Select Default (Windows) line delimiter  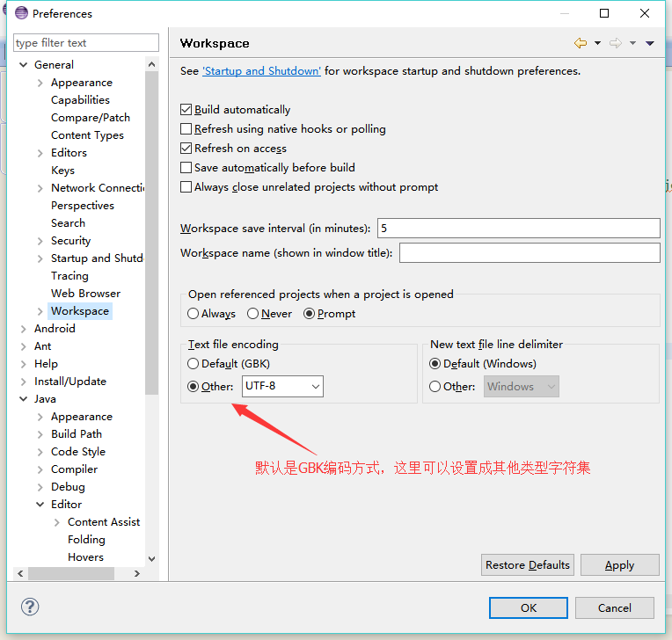[x=435, y=364]
